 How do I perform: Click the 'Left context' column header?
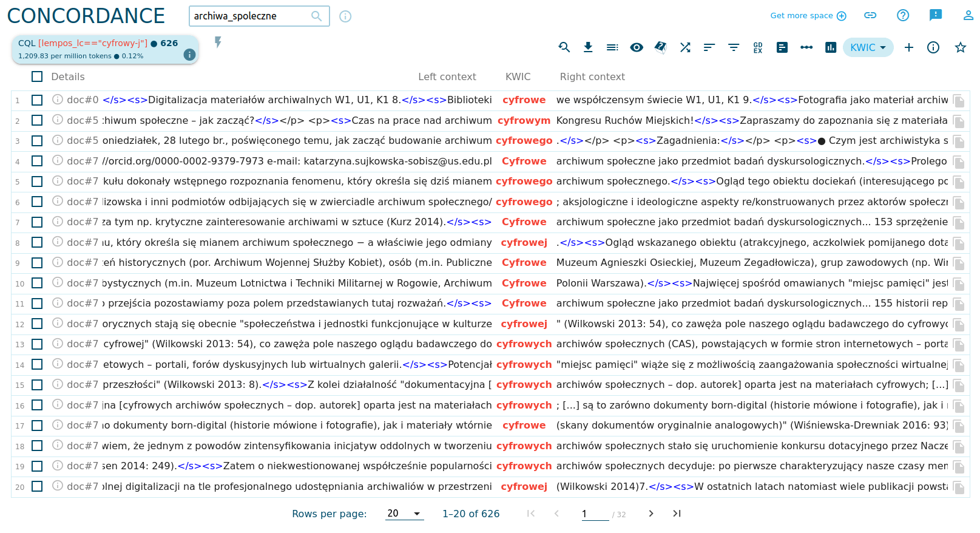[x=447, y=77]
